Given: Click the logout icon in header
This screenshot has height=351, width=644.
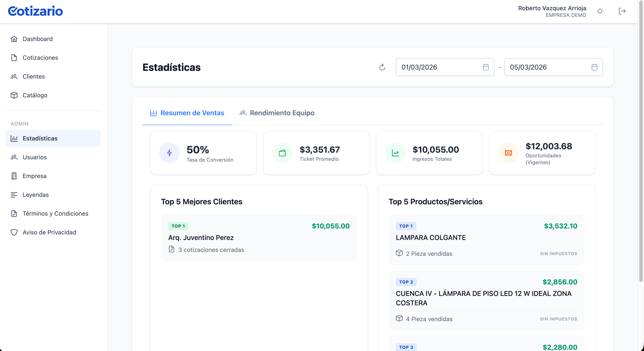Looking at the screenshot, I should 622,11.
